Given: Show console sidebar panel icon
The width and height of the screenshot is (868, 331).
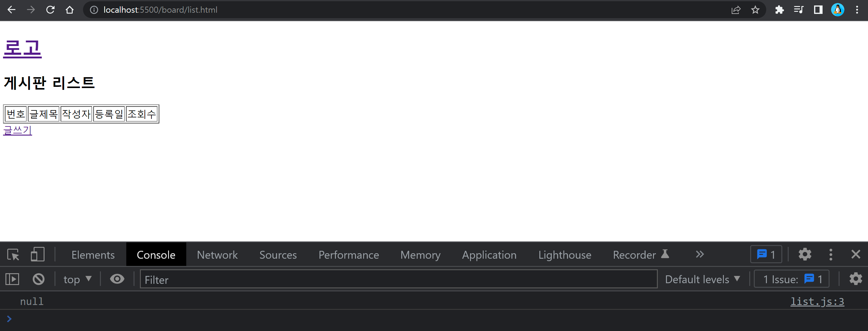Looking at the screenshot, I should (x=12, y=279).
